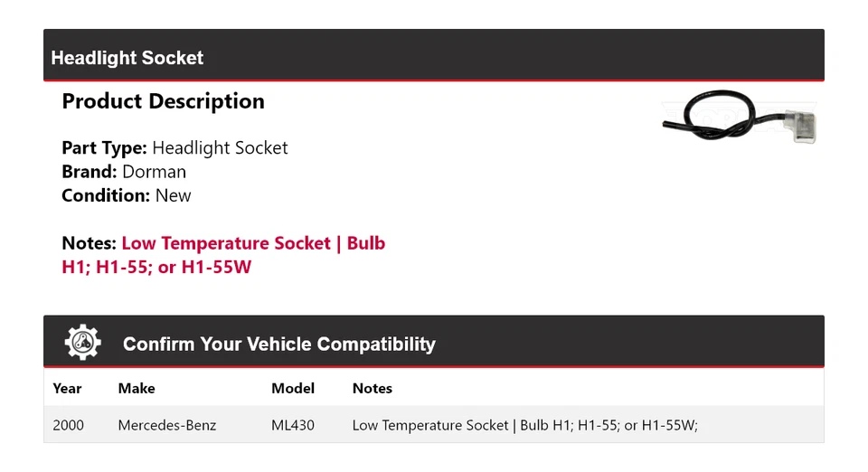Click the gear compatibility icon
Viewport: 868px width, 472px height.
[82, 343]
